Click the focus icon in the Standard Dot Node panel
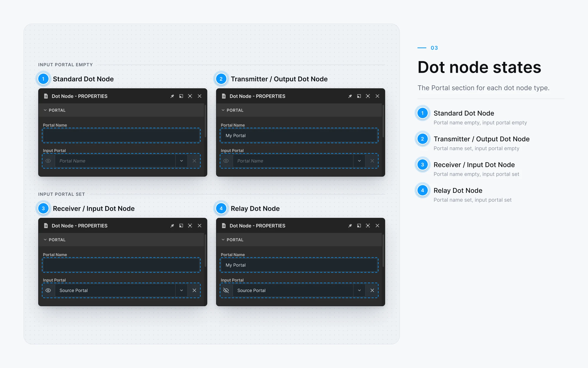Screen dimensions: 588x368 click(x=190, y=96)
